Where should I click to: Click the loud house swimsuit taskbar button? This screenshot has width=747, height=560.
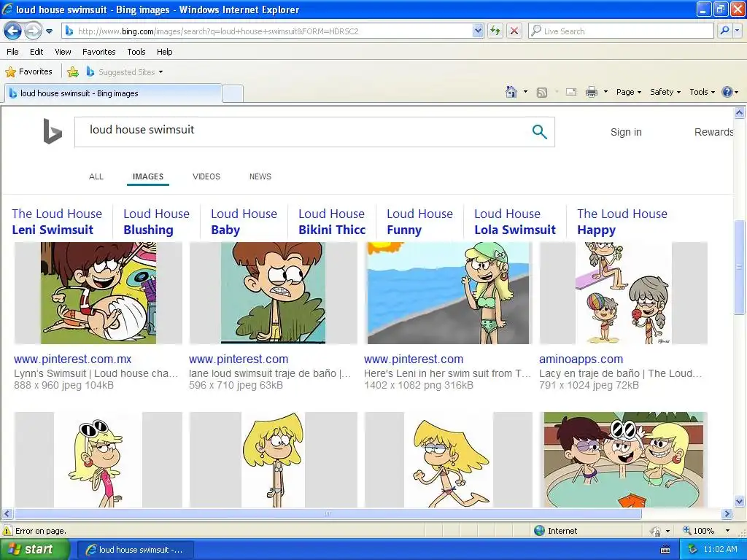click(135, 550)
